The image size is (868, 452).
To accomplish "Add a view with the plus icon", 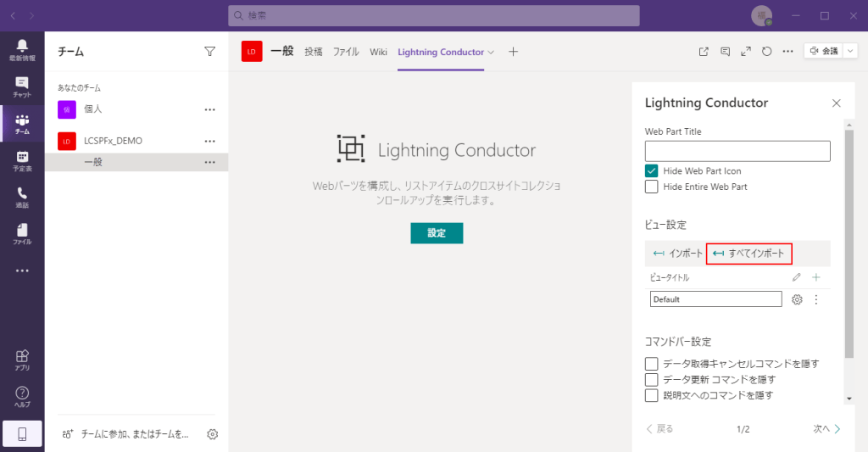I will click(x=816, y=277).
